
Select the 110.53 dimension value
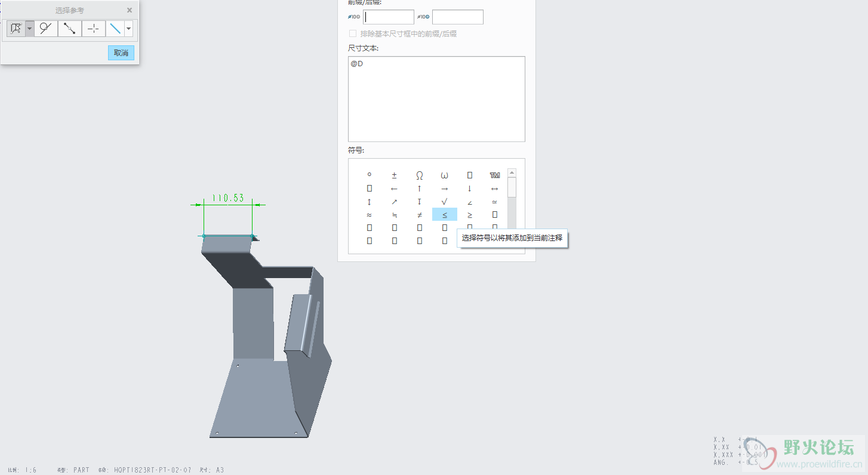(x=228, y=198)
